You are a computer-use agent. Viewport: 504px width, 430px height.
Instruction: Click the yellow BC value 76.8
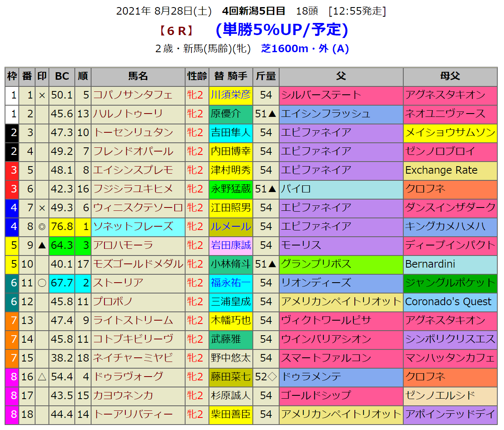coord(62,227)
